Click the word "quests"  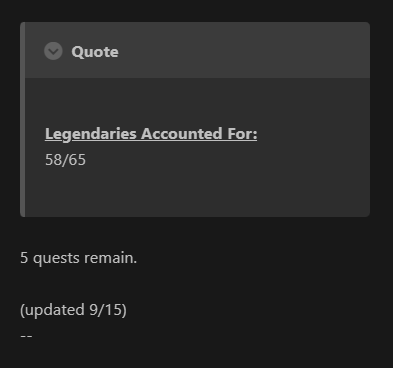(56, 258)
